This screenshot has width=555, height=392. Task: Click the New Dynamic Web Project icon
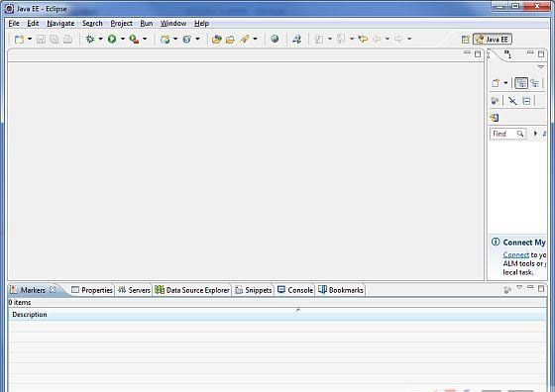click(x=165, y=39)
